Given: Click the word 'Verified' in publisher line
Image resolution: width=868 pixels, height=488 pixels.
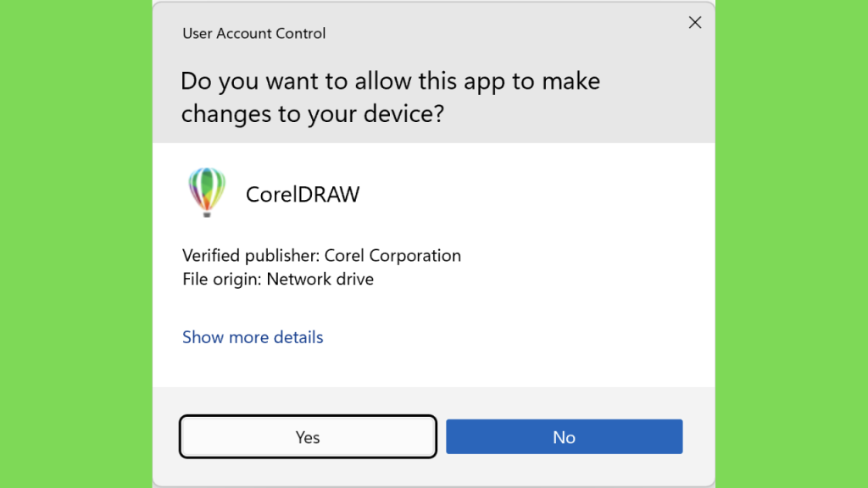Looking at the screenshot, I should click(x=211, y=255).
